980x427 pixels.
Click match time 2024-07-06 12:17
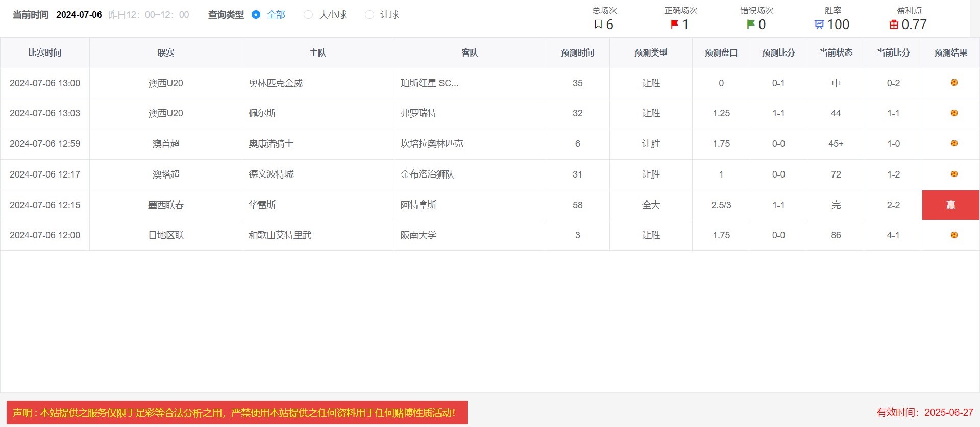point(45,174)
